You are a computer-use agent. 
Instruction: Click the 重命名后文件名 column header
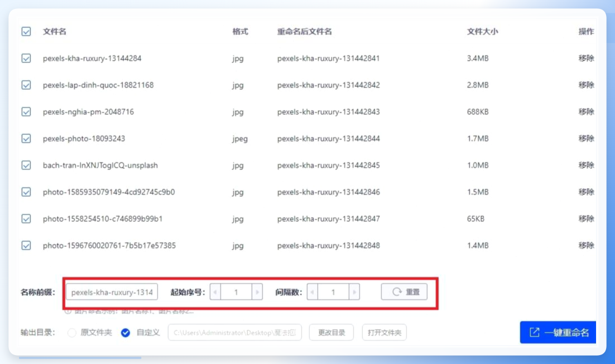coord(304,31)
